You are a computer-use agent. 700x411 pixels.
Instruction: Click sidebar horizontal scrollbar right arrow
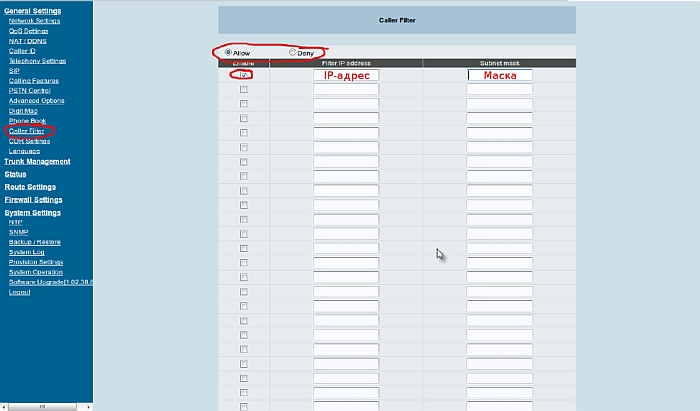[88, 407]
